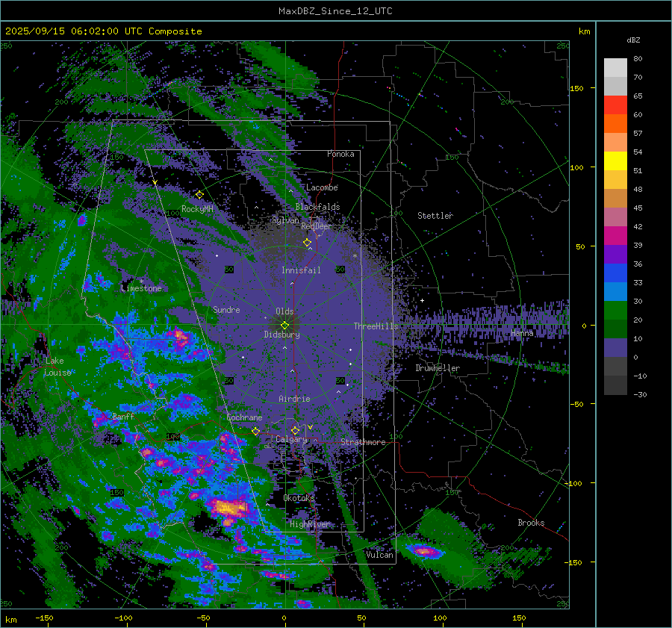Click the Calgary city label
This screenshot has width=672, height=628.
(x=291, y=439)
